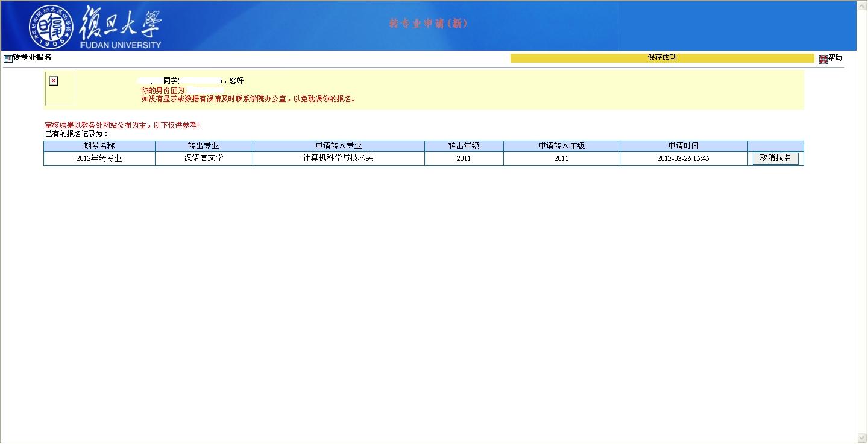Click the icon beside 转专业报名
The height and width of the screenshot is (444, 868).
[x=8, y=59]
